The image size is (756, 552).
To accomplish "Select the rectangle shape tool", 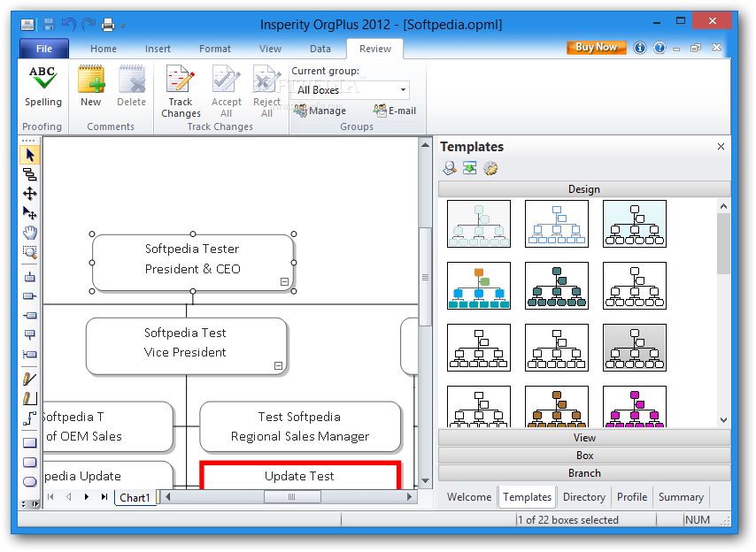I will 30,443.
